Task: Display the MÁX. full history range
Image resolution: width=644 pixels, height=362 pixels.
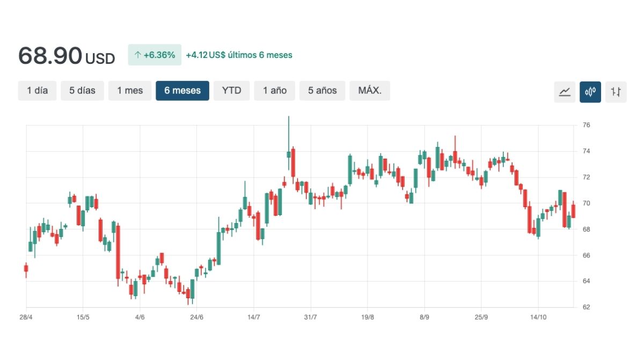Action: 370,91
